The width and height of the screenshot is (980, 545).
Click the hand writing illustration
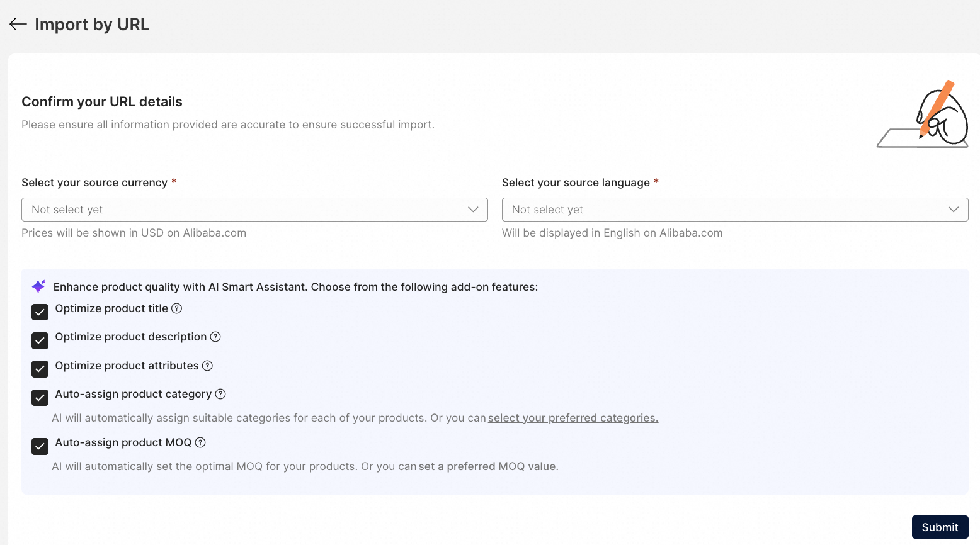[x=923, y=114]
